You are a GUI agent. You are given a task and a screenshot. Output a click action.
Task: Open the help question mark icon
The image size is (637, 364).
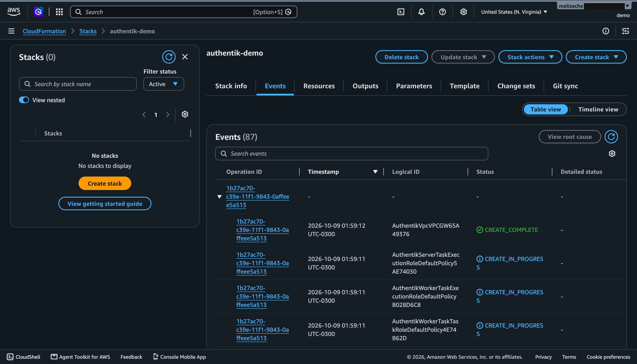(443, 12)
